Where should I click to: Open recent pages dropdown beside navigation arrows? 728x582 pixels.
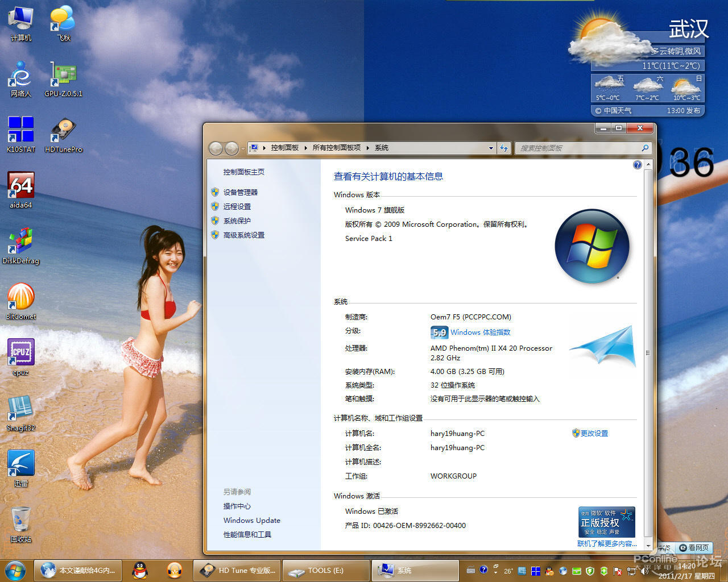(x=243, y=148)
